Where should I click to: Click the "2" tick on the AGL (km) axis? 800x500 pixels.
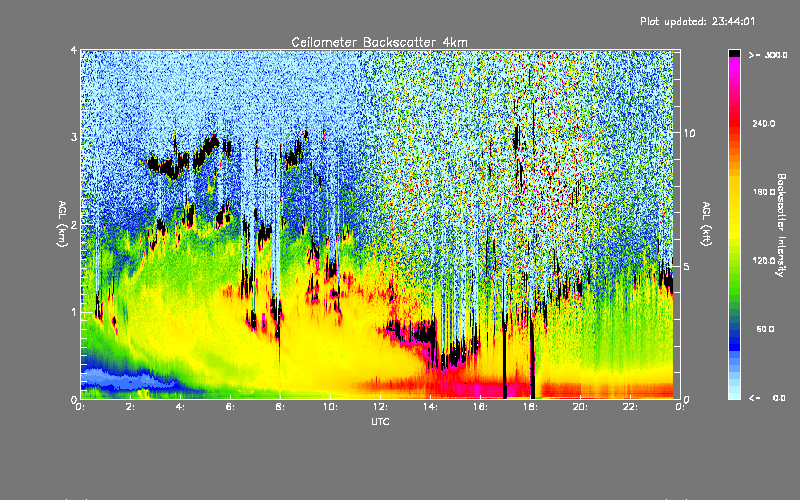click(74, 224)
